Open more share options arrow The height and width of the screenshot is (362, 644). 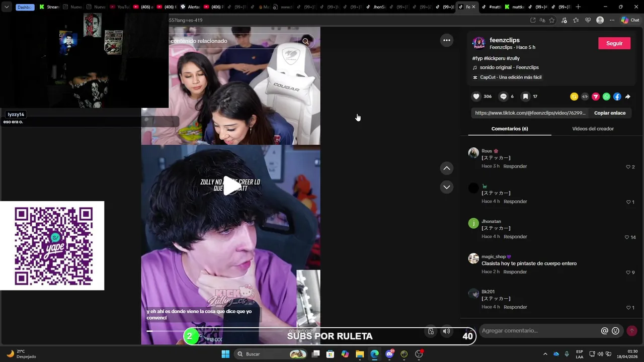627,97
